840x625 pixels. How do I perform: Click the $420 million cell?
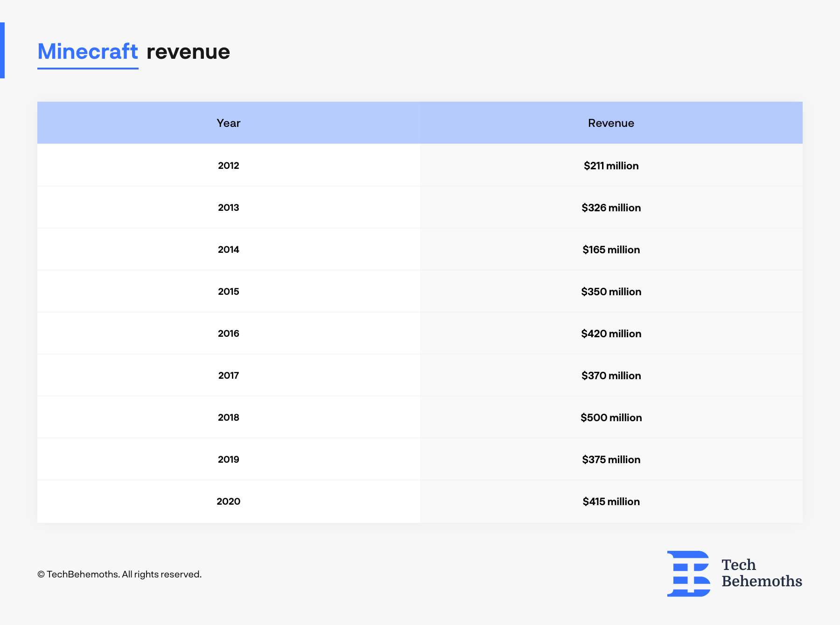pyautogui.click(x=611, y=333)
